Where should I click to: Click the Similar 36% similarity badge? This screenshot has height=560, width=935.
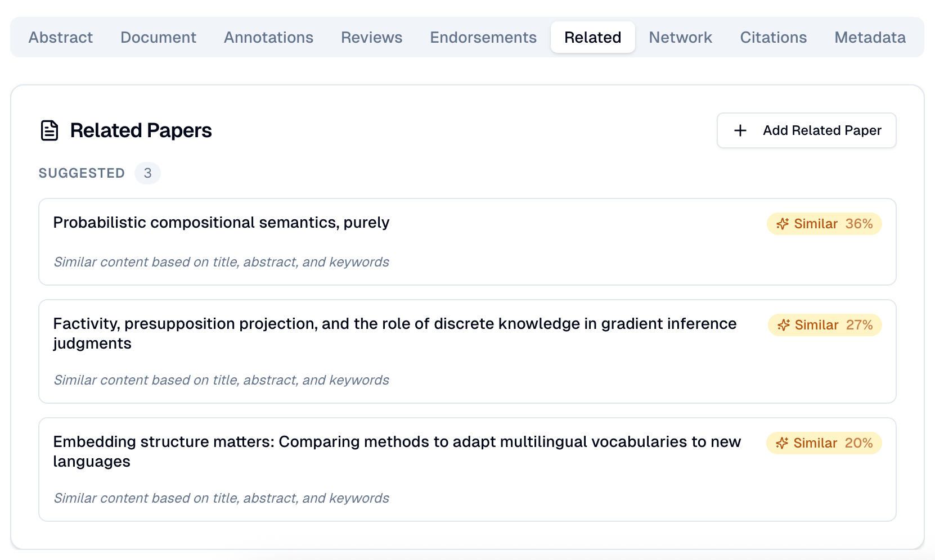824,224
